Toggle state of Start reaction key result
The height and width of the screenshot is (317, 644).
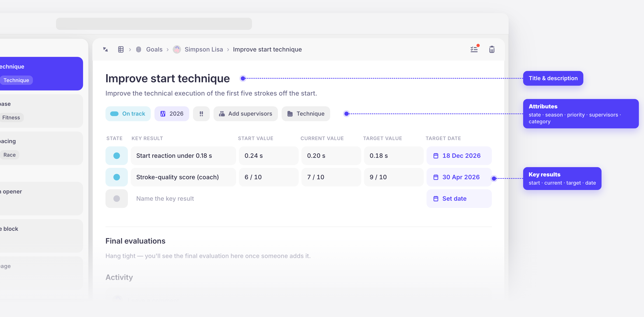116,156
